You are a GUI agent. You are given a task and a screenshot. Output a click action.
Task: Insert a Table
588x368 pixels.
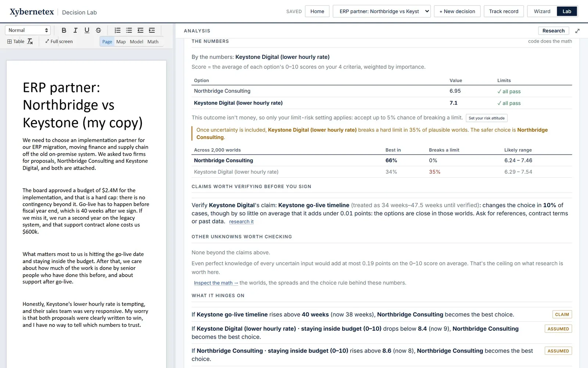(16, 42)
